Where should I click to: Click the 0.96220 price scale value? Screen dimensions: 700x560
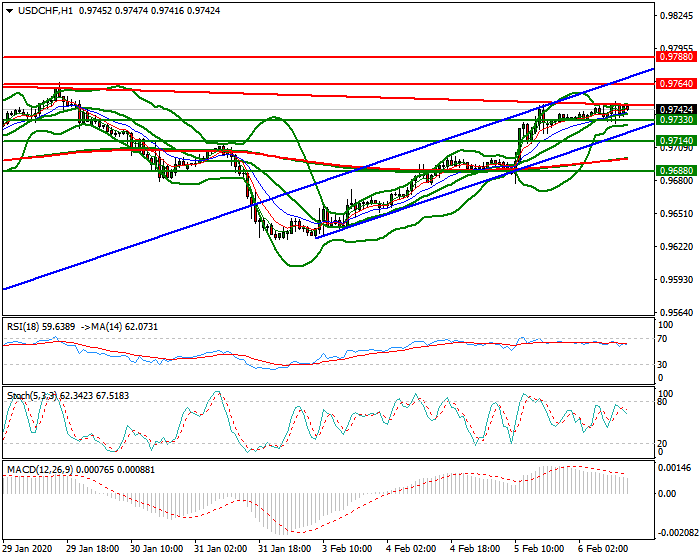pos(677,247)
